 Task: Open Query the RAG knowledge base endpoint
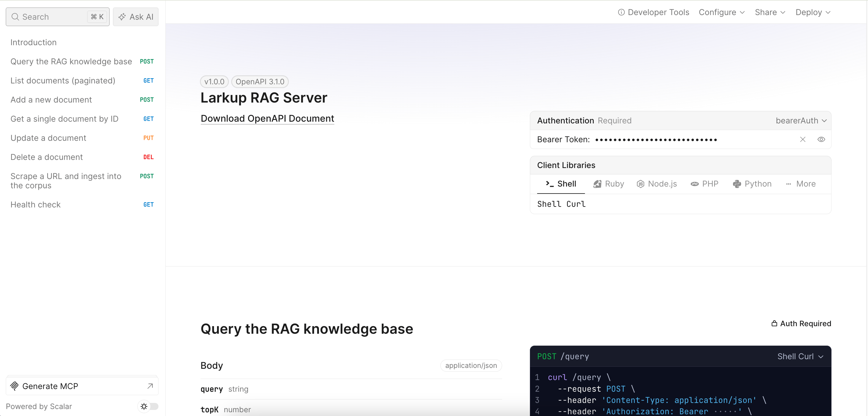82,61
